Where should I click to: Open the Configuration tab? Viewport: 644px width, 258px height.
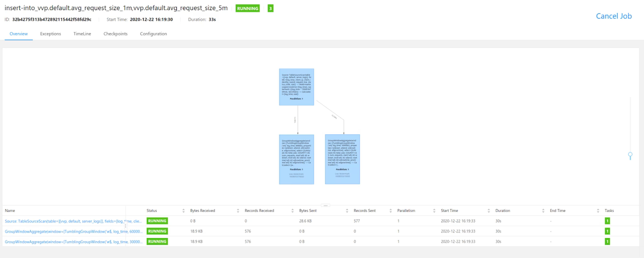(x=153, y=34)
